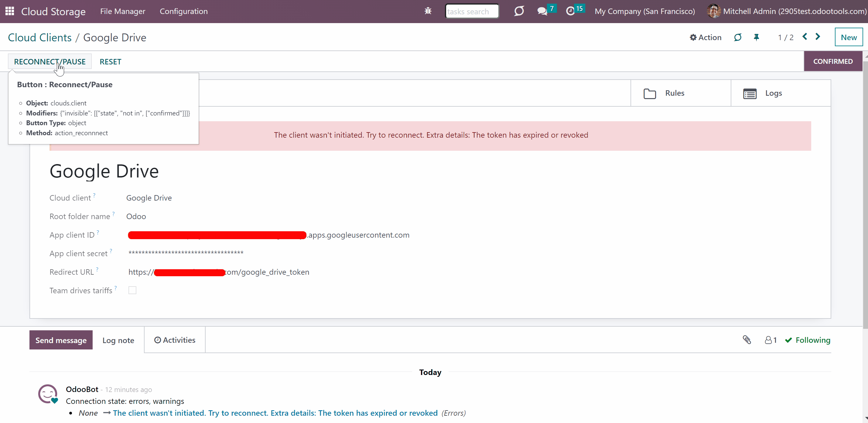
Task: Open the Configuration menu
Action: click(x=184, y=11)
